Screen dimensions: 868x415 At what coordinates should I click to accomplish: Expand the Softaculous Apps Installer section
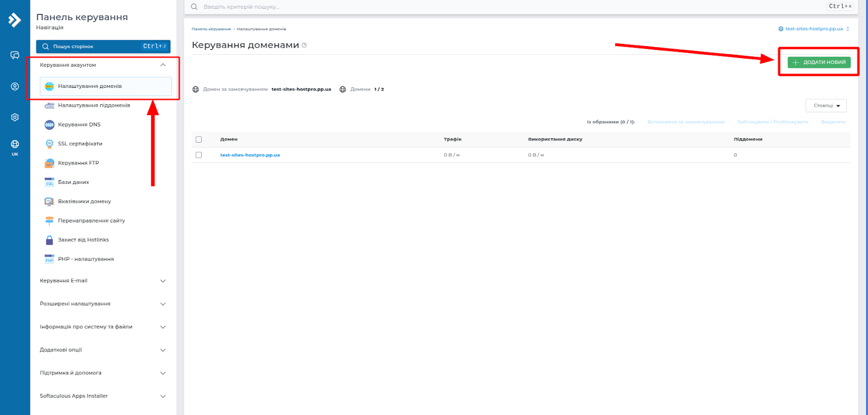[163, 396]
